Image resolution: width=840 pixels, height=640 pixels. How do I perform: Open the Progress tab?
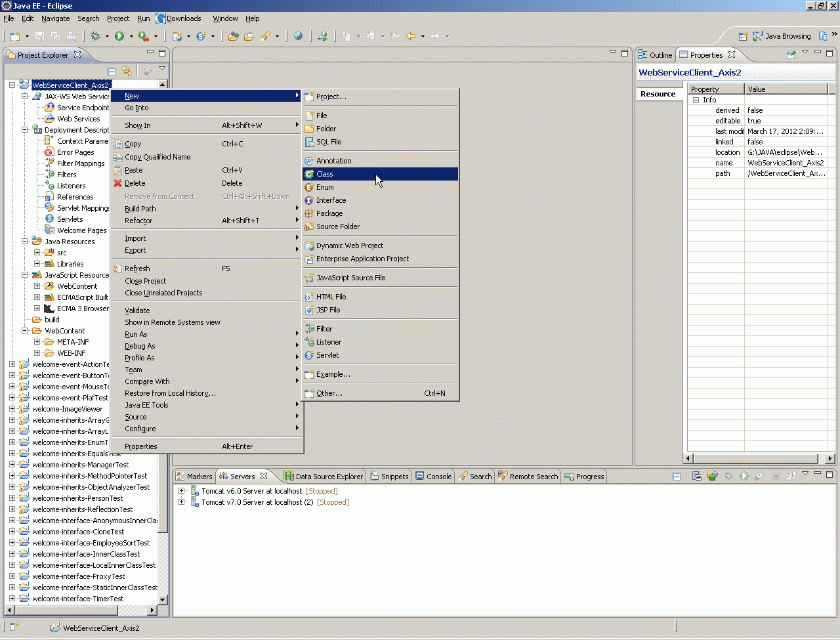pyautogui.click(x=584, y=477)
